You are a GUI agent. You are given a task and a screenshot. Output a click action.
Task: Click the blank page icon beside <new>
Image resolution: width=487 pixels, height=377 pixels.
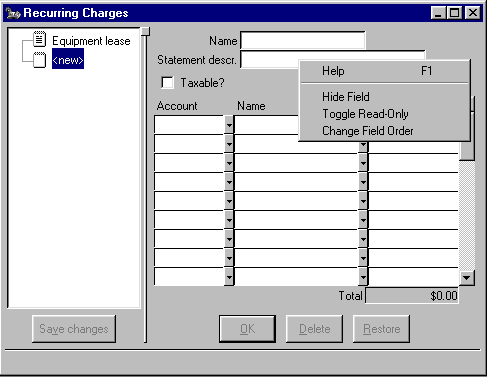(40, 60)
